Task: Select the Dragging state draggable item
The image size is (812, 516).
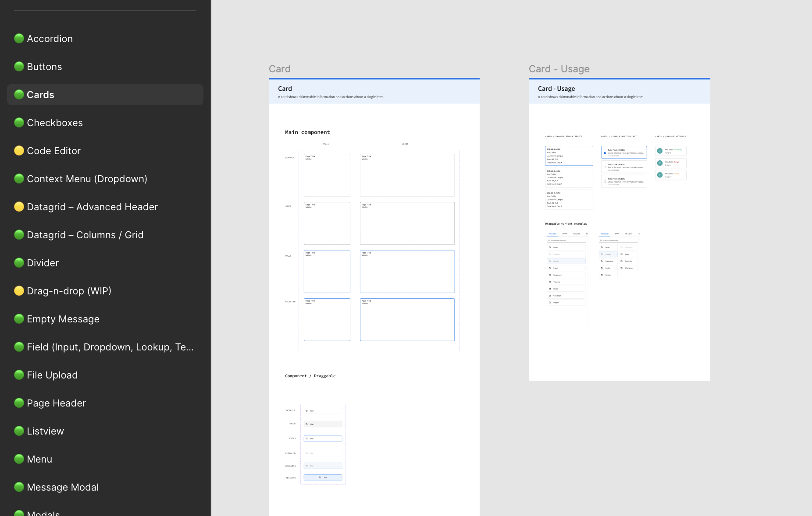Action: pyautogui.click(x=323, y=466)
